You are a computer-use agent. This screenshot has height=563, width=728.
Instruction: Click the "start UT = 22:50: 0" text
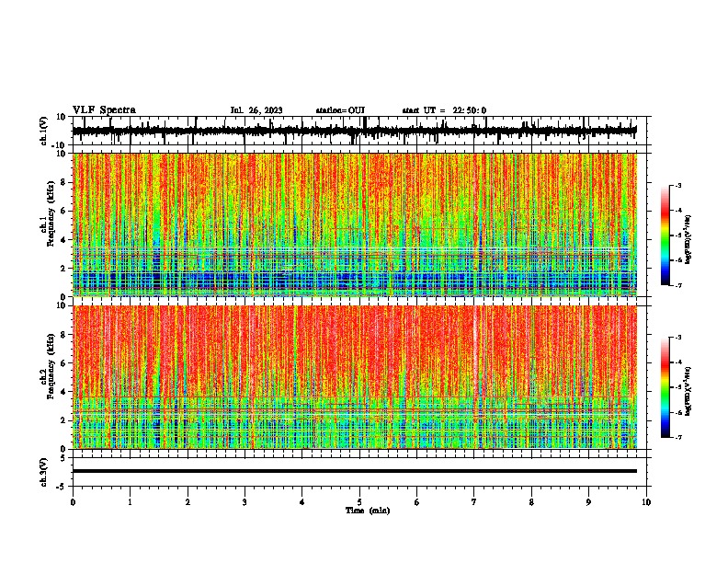coord(444,110)
